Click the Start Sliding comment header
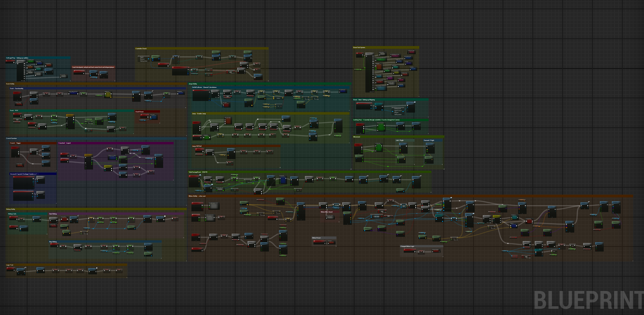 tap(53, 214)
